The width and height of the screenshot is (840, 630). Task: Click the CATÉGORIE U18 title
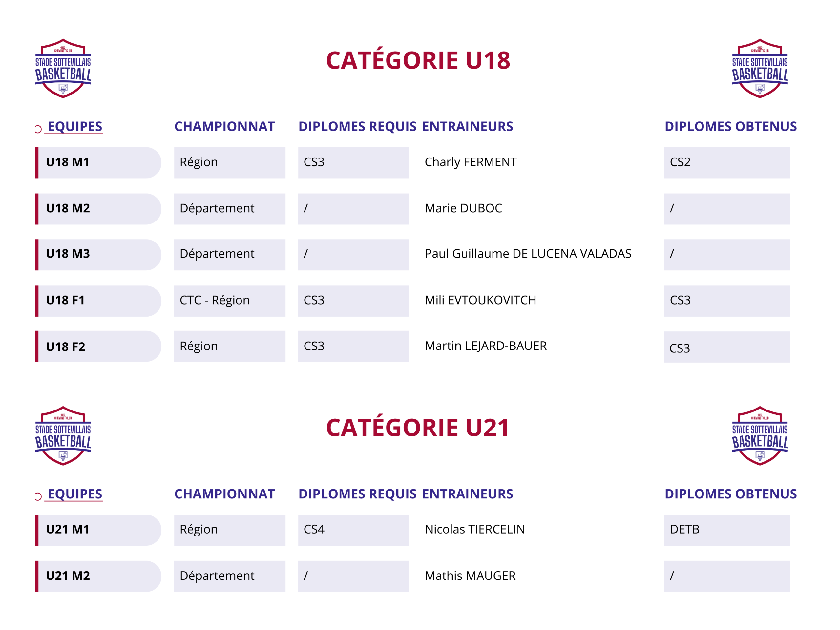click(x=418, y=60)
